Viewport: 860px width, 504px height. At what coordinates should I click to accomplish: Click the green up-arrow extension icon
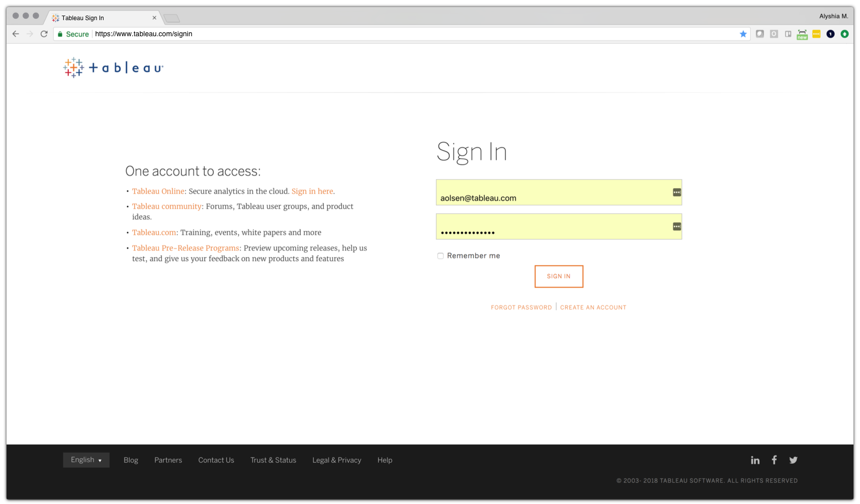[x=844, y=34]
